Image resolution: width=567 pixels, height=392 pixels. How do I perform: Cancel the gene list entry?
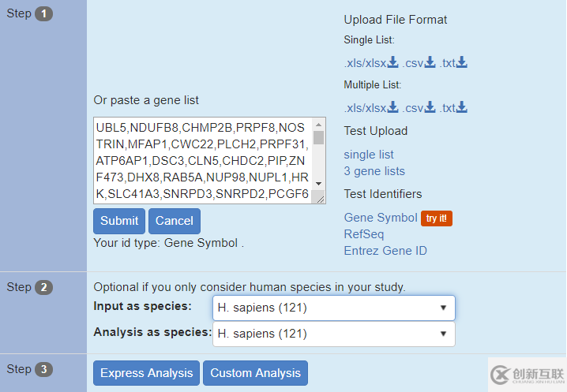(175, 221)
